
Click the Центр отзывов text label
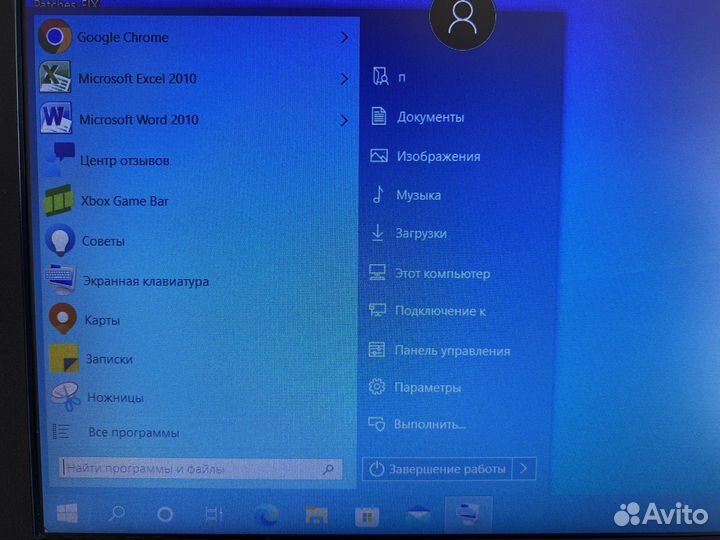pos(124,161)
